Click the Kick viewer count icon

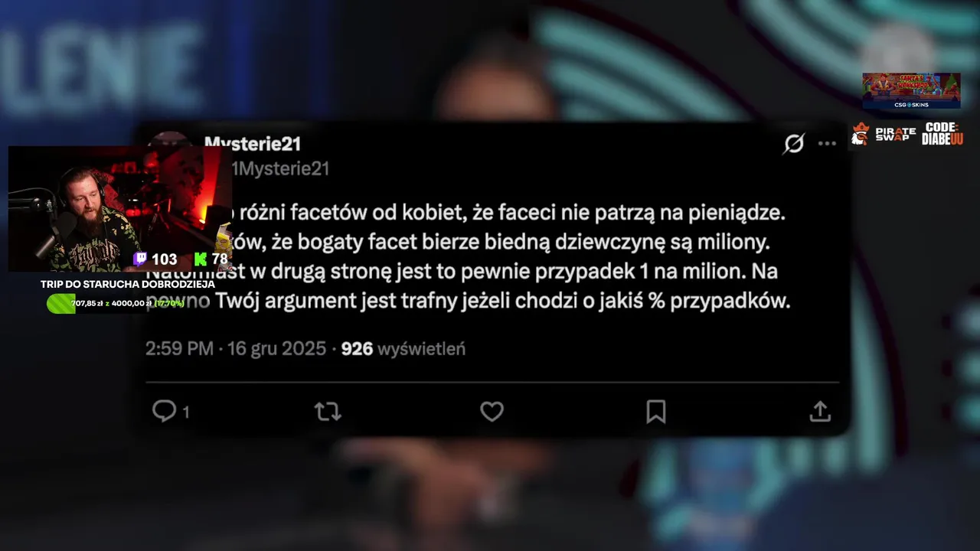click(201, 259)
